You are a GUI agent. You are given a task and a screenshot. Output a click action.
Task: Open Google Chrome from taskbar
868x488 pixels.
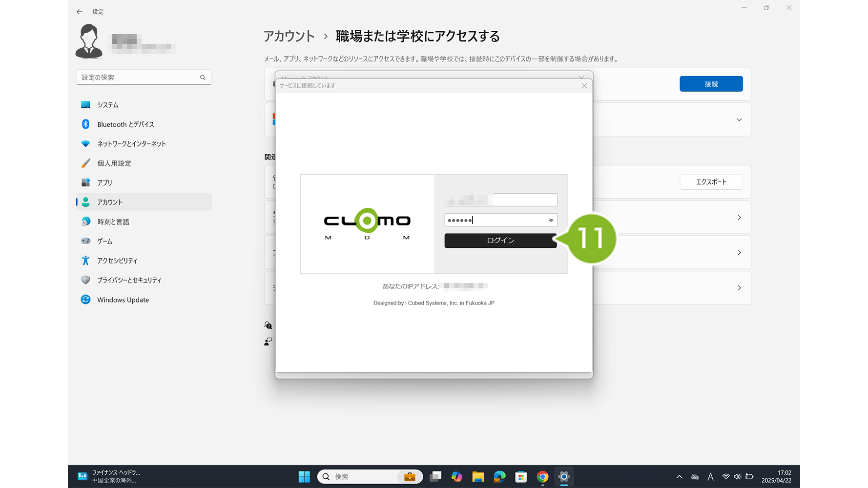coord(542,477)
